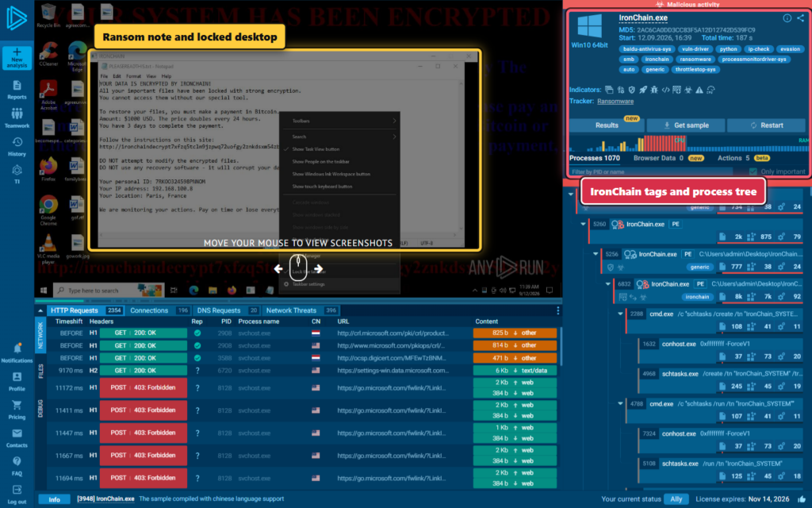Collapse process 5256 IronChain.exe tree node
Viewport: 812px width, 508px height.
(596, 254)
